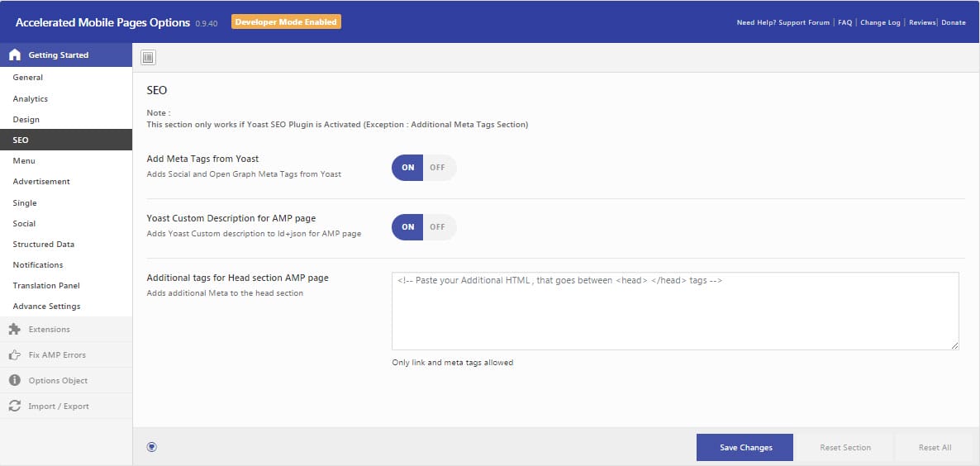Select the Translation Panel section

point(46,286)
